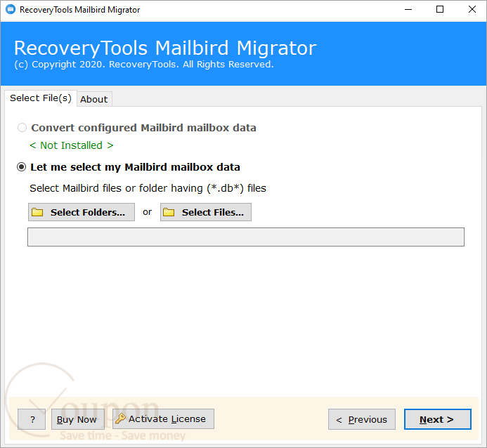Click the Select Mailbird files instruction text
The image size is (487, 448).
148,188
